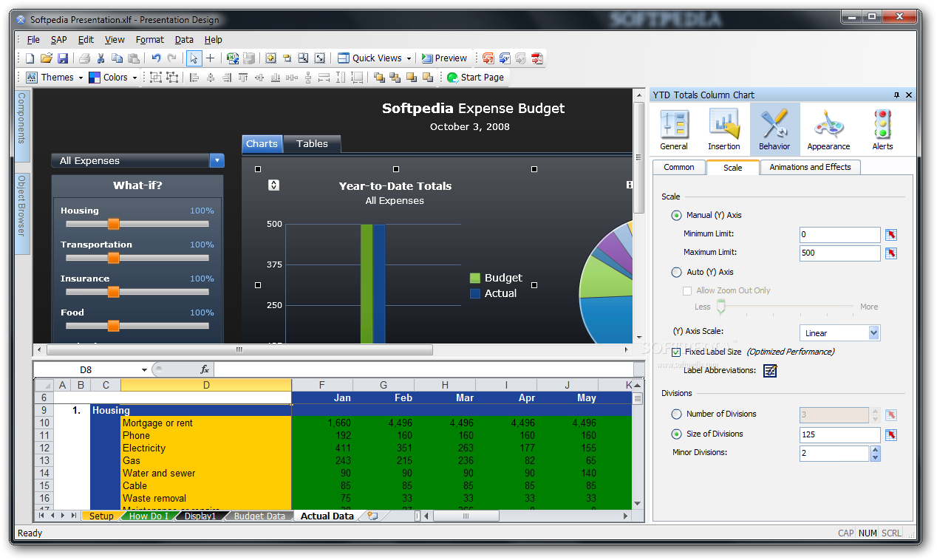Click the Housing what-if slider handle
The height and width of the screenshot is (560, 937).
tap(113, 224)
